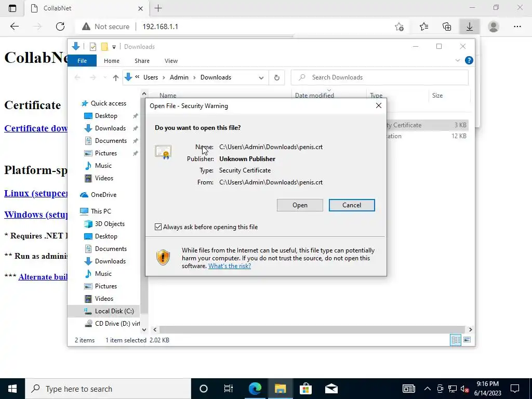Open the Action Center notifications icon

[515, 389]
